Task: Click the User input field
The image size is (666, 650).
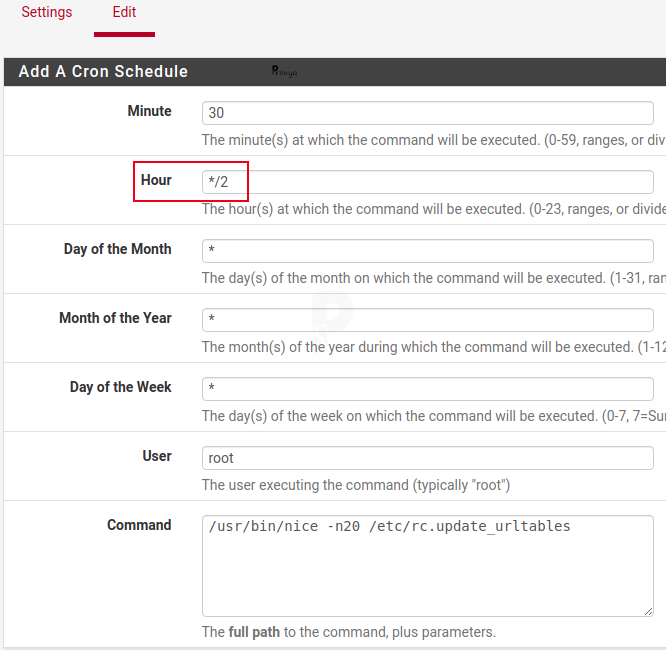Action: (428, 458)
